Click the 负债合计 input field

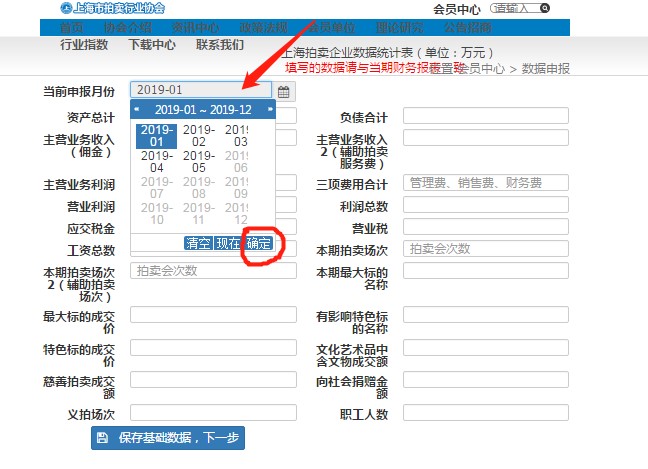(x=485, y=116)
